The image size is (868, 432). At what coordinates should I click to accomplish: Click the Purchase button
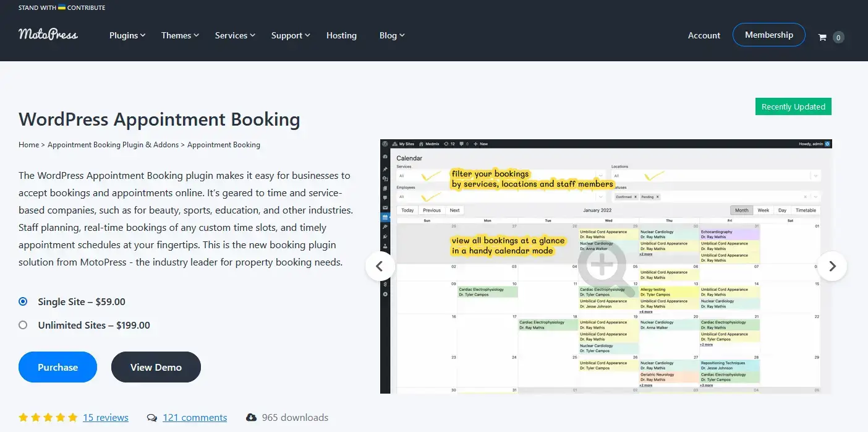[x=57, y=367]
